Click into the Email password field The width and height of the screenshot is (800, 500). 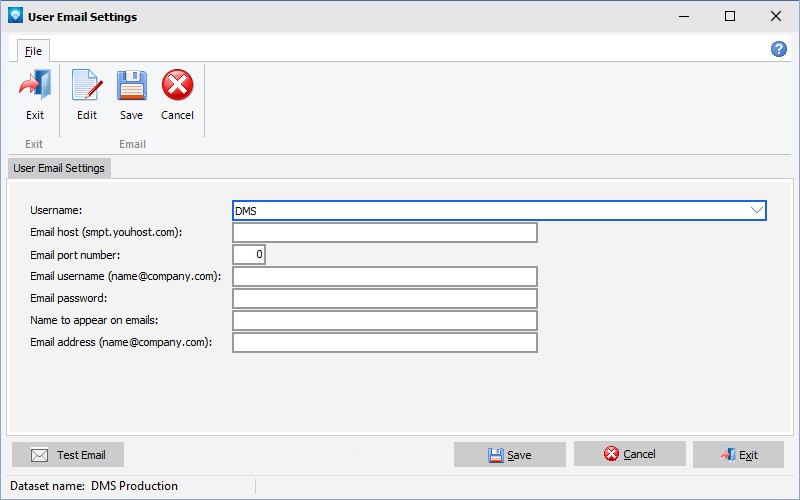(x=384, y=299)
